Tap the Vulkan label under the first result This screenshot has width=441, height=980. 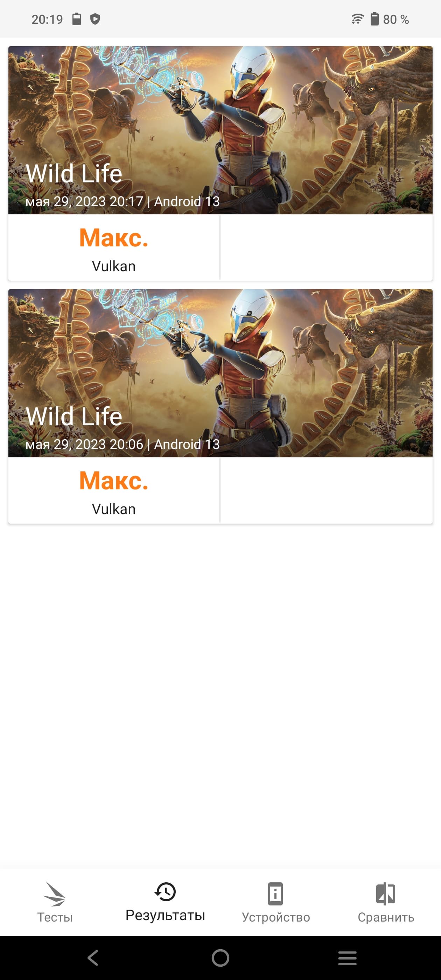pos(113,266)
